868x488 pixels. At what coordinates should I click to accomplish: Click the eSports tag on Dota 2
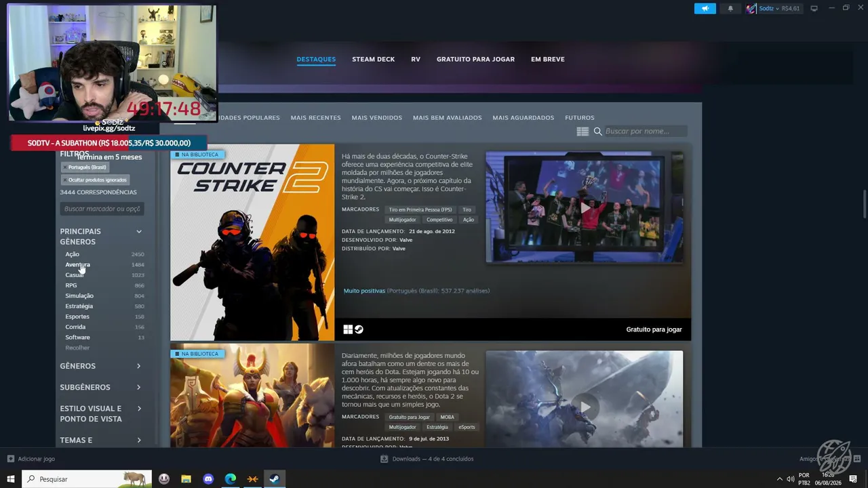pos(467,427)
